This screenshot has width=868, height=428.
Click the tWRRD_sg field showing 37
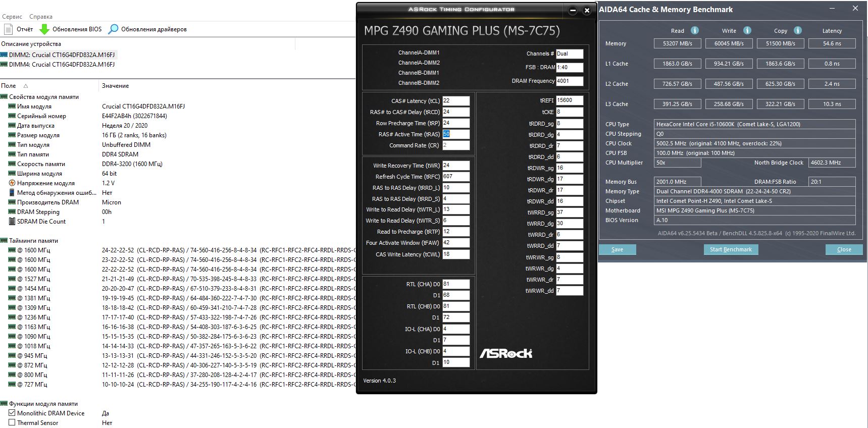(x=570, y=212)
